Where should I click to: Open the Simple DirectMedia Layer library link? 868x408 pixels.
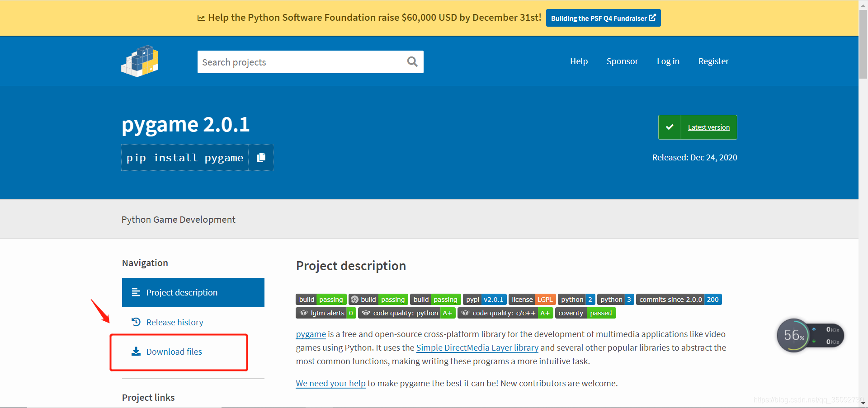[x=477, y=348]
